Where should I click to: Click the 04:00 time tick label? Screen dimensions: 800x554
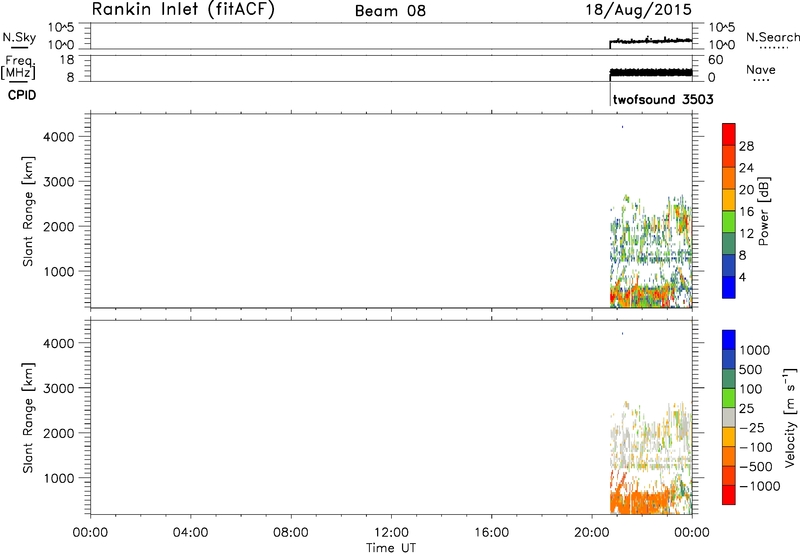click(190, 533)
